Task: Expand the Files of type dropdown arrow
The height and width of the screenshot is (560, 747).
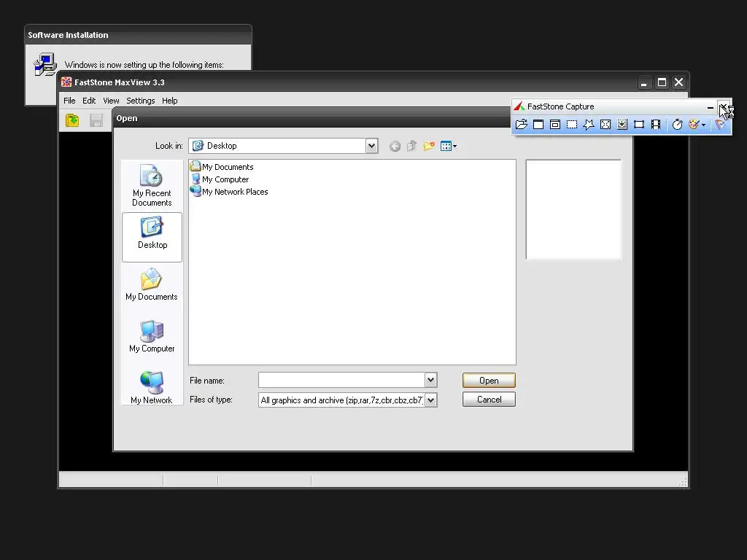Action: click(x=430, y=400)
